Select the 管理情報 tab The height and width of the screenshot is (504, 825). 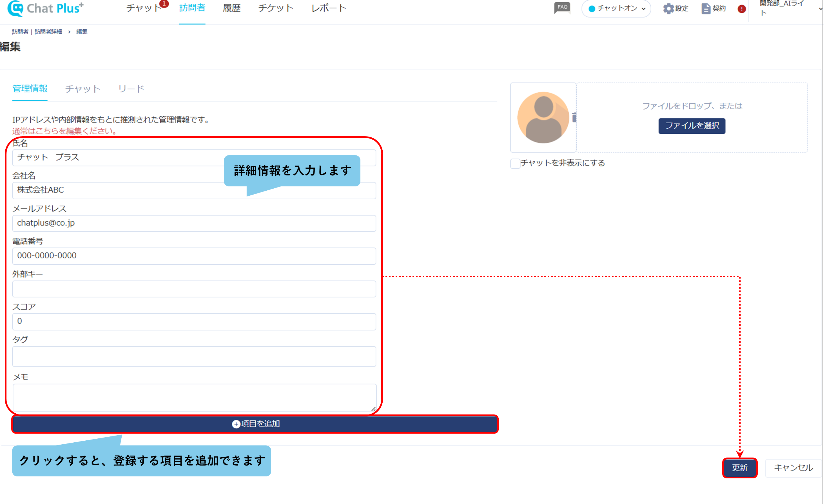click(x=30, y=89)
